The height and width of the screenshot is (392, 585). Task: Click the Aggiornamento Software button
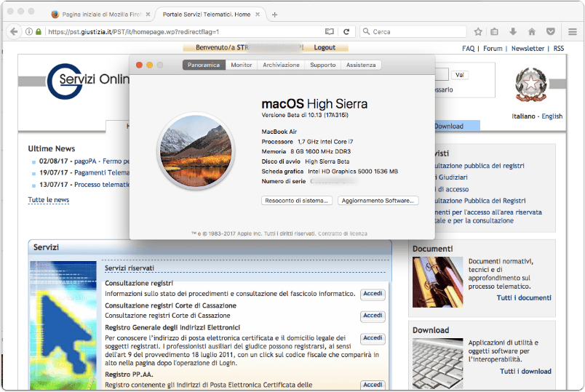(378, 201)
